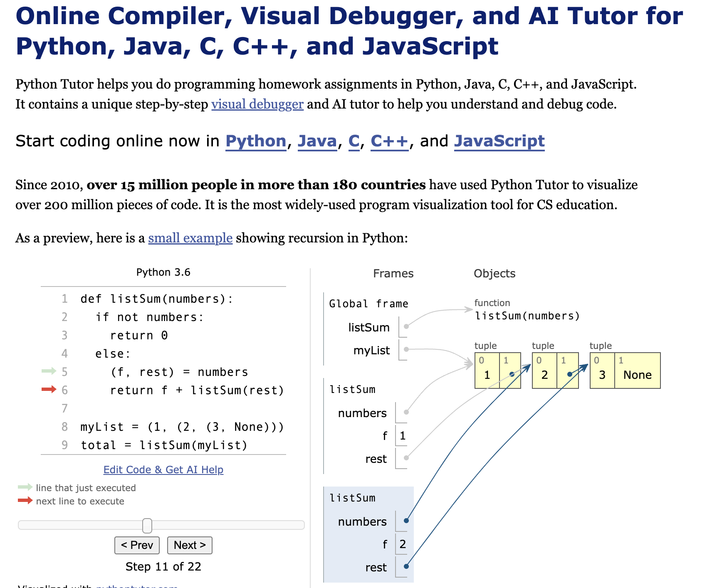Click the Prev step button
The height and width of the screenshot is (588, 717).
pyautogui.click(x=137, y=545)
